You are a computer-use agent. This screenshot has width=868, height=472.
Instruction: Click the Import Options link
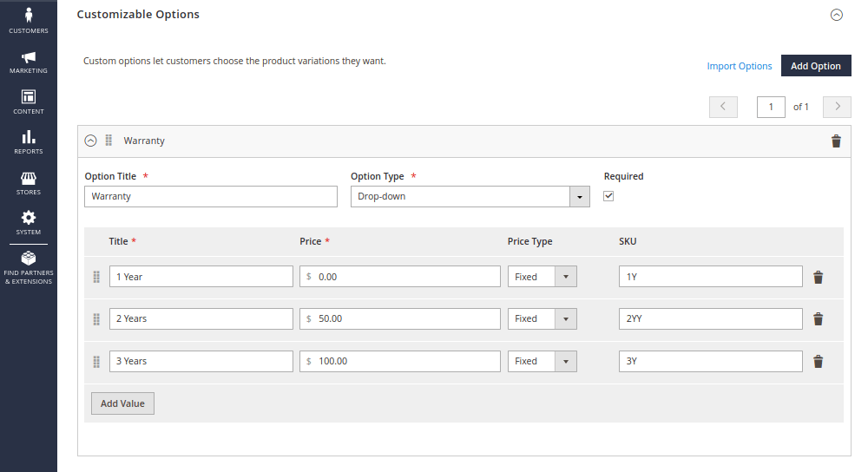coord(739,66)
